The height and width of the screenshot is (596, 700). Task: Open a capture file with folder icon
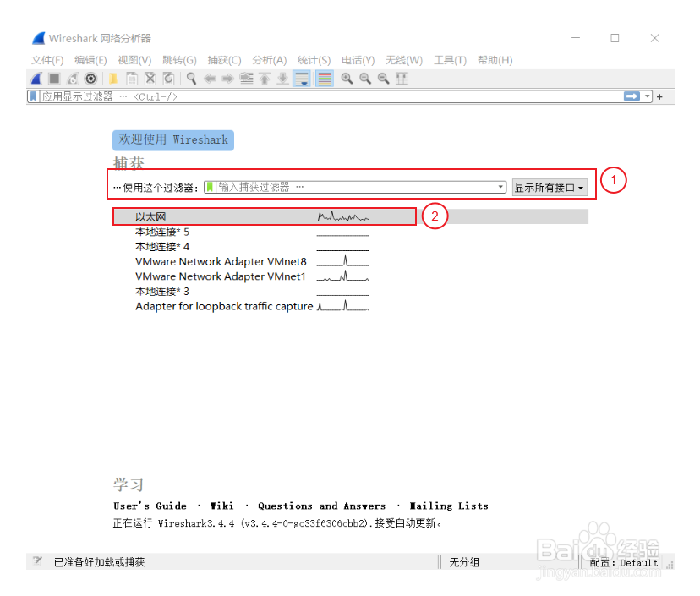(x=113, y=79)
